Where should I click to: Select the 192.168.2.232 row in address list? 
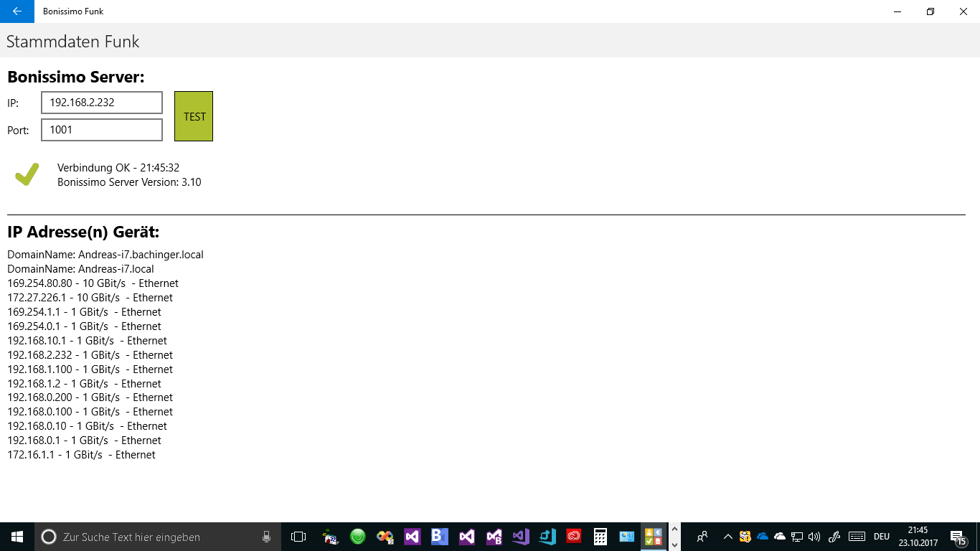coord(90,355)
